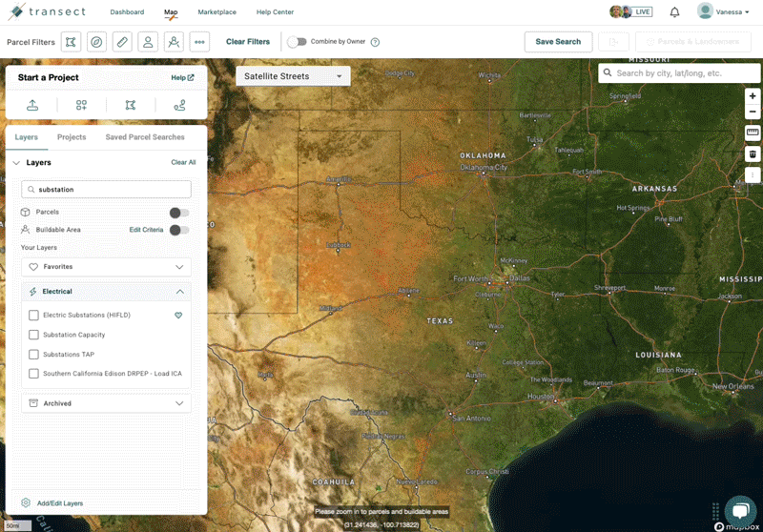Click the Dallas label on map
The width and height of the screenshot is (763, 532).
(x=520, y=278)
